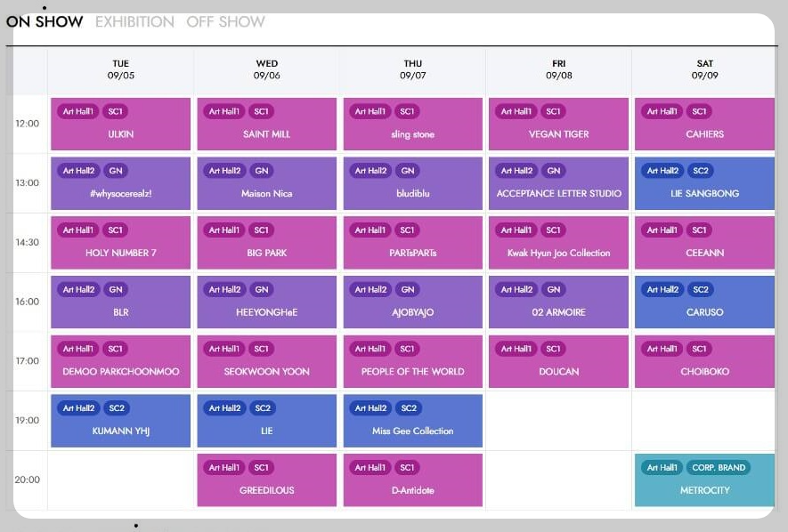
Task: Click Art Hall1 tag on VEGAN TIGER card
Action: tap(516, 111)
